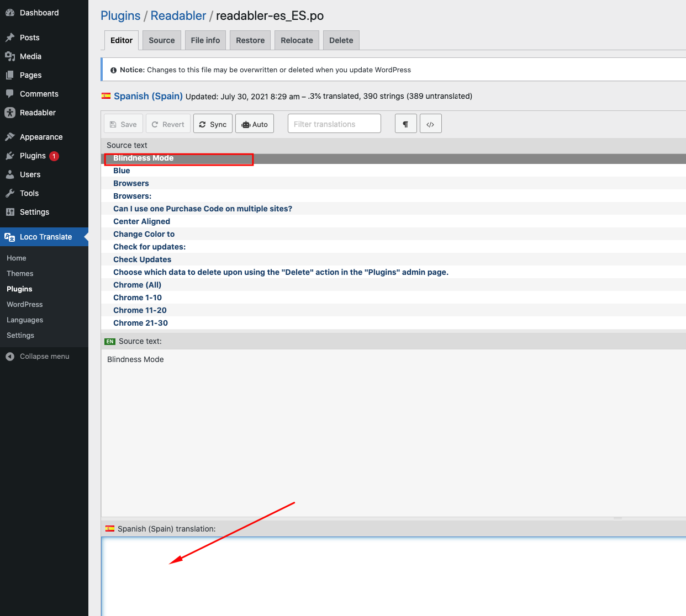Open the Dashboard from sidebar
Viewport: 686px width, 616px height.
39,13
